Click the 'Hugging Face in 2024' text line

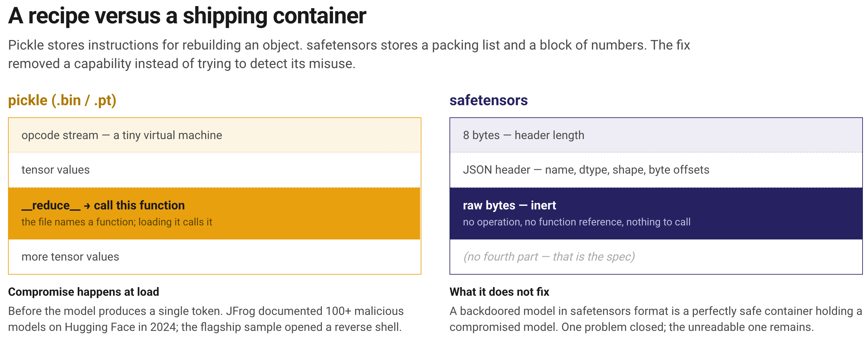pyautogui.click(x=205, y=327)
